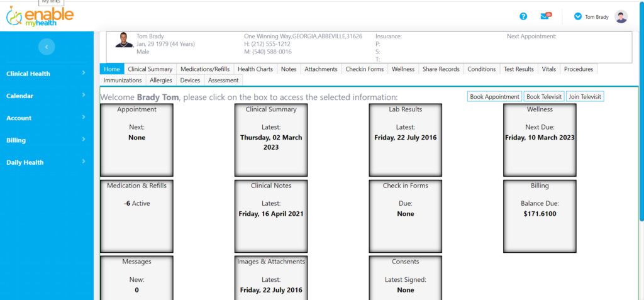This screenshot has height=300, width=644.
Task: Click the Medication & Refills tile
Action: point(136,216)
